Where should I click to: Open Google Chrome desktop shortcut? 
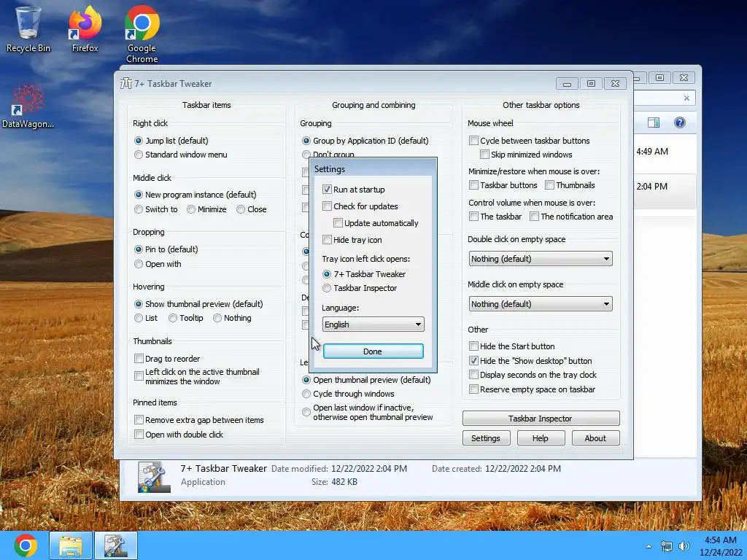coord(142,34)
